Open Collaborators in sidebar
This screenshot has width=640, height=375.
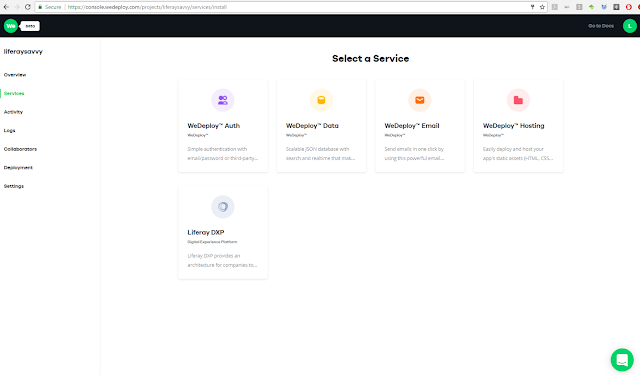20,149
